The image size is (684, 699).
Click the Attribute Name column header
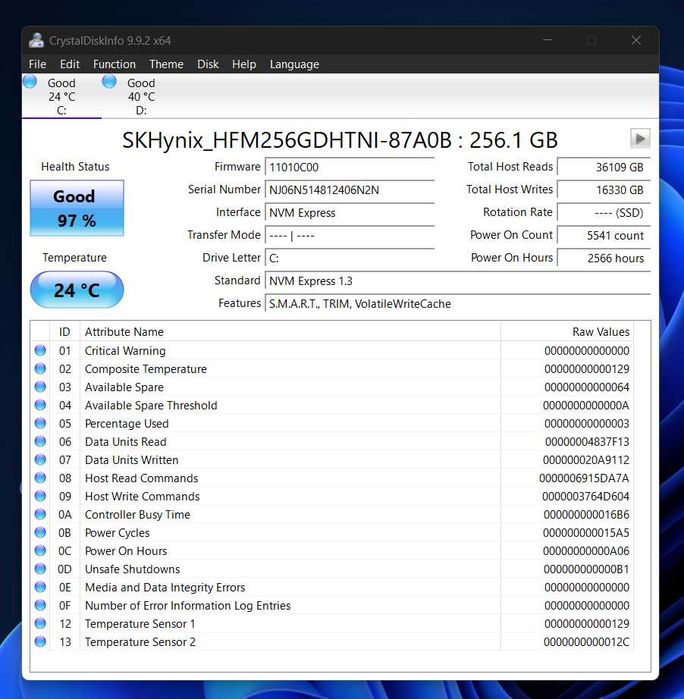click(x=290, y=332)
